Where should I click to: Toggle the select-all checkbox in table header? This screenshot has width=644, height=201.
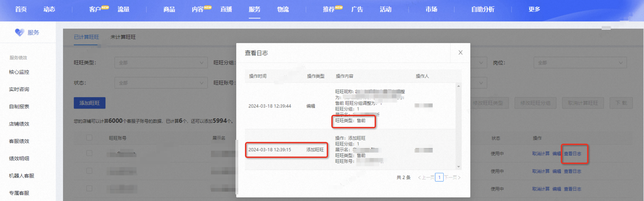[x=89, y=138]
